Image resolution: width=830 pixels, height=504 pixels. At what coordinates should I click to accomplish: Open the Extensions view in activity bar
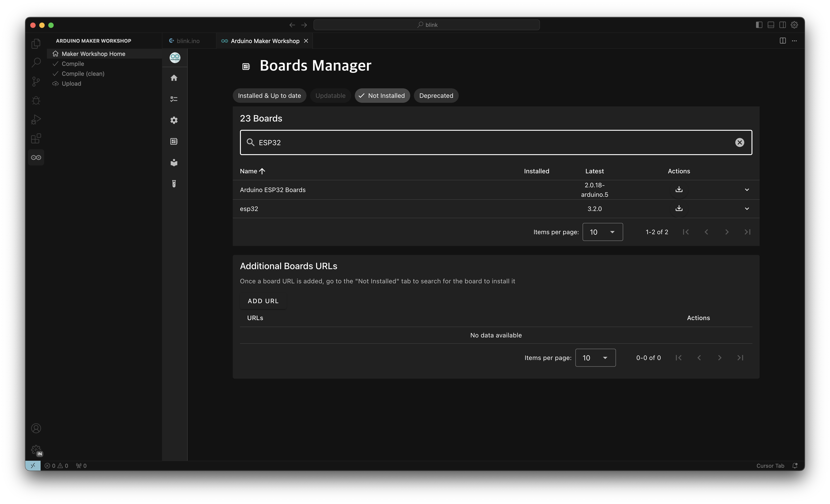pyautogui.click(x=36, y=138)
